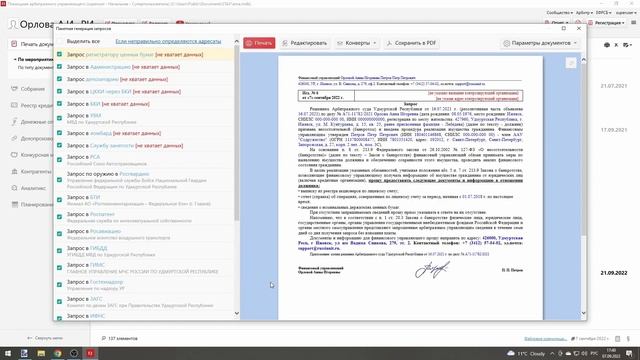The height and width of the screenshot is (360, 640).
Task: Open the Регистрация dropdown in main window
Action: pyautogui.click(x=607, y=23)
